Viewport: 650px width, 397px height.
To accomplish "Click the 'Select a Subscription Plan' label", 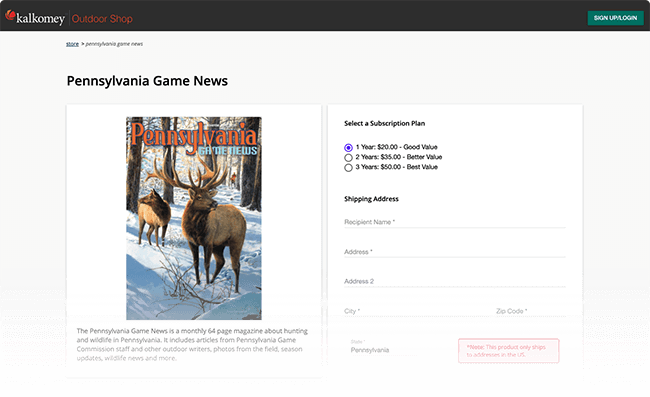I will point(384,123).
